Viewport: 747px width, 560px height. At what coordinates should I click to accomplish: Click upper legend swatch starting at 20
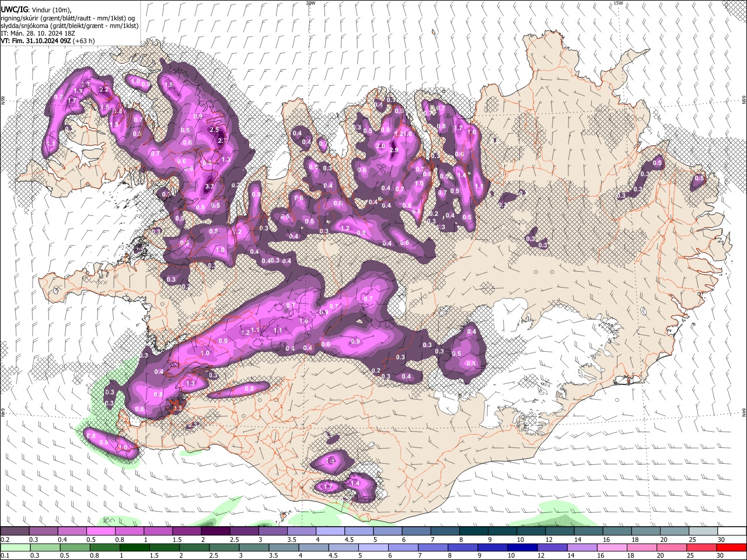point(673,531)
